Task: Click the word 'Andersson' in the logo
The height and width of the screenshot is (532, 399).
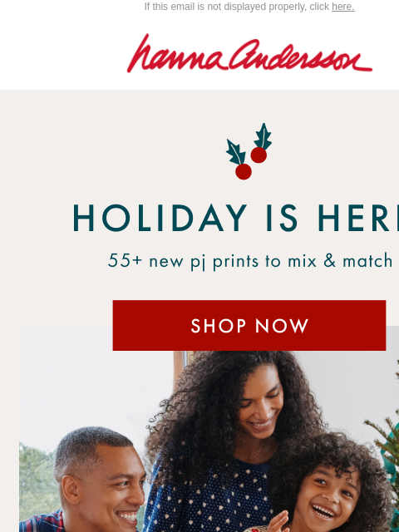Action: click(301, 56)
